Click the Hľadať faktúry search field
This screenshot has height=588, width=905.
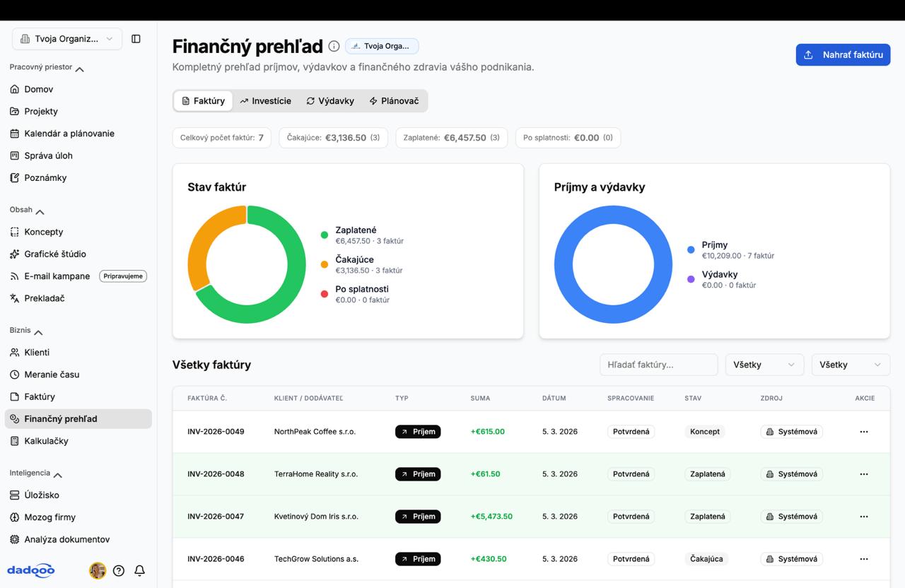(658, 365)
